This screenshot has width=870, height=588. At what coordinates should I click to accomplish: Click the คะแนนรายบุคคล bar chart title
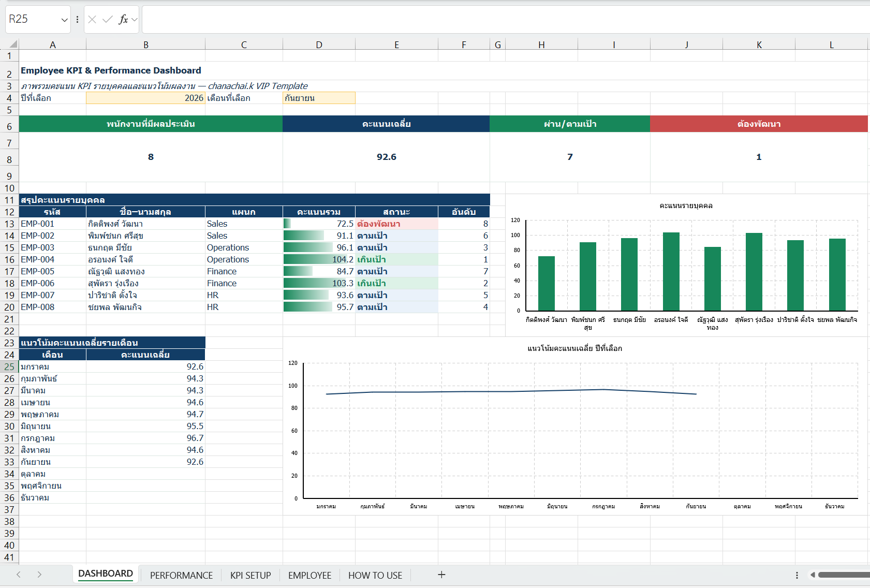tap(686, 205)
